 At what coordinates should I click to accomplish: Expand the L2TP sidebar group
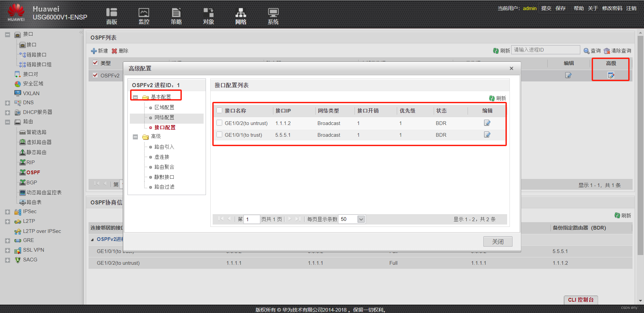pyautogui.click(x=7, y=222)
